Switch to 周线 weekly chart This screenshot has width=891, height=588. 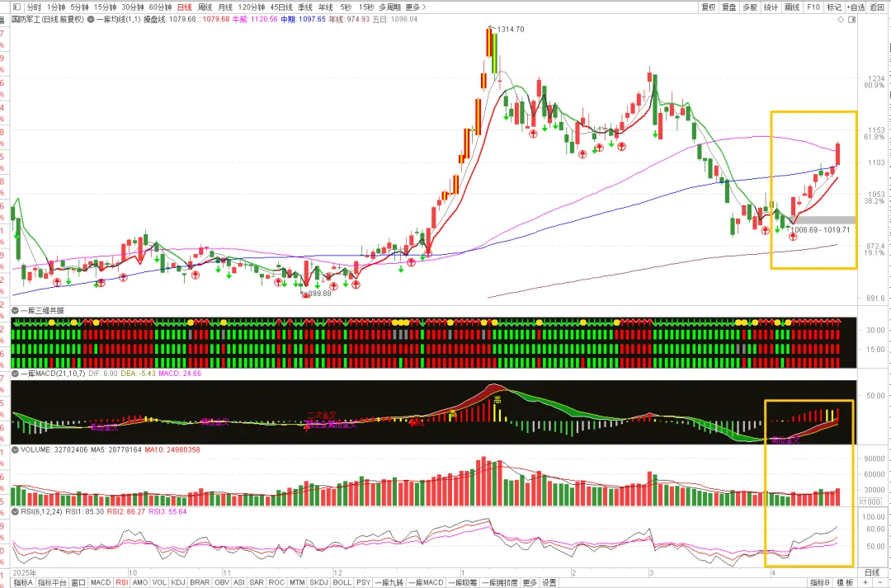tap(205, 7)
